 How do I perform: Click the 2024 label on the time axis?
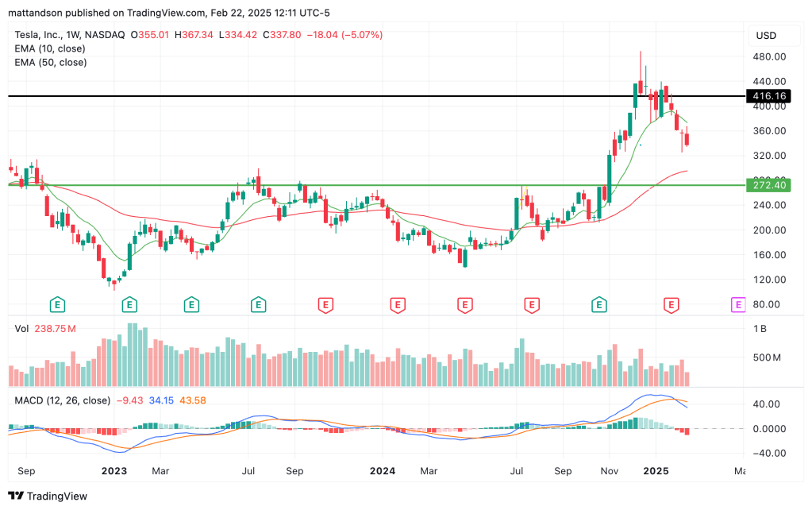click(x=383, y=470)
